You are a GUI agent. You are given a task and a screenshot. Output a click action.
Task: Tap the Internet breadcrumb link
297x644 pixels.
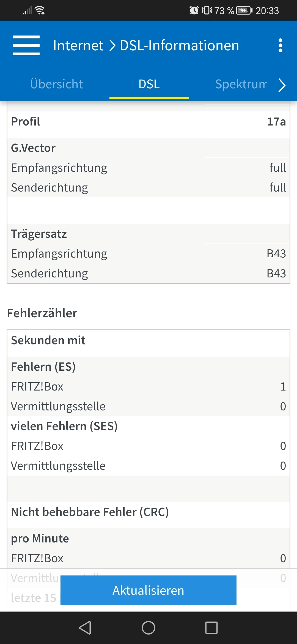click(78, 45)
